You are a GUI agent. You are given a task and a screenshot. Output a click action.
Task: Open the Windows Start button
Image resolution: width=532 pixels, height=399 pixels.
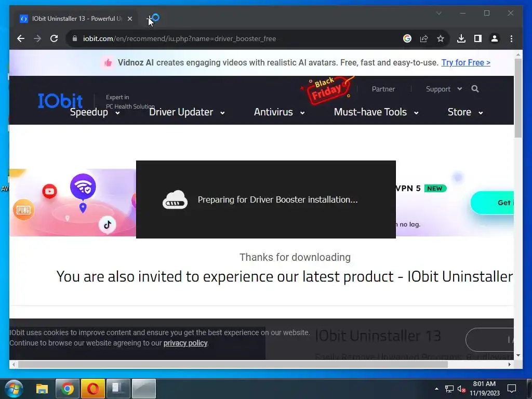pyautogui.click(x=14, y=389)
